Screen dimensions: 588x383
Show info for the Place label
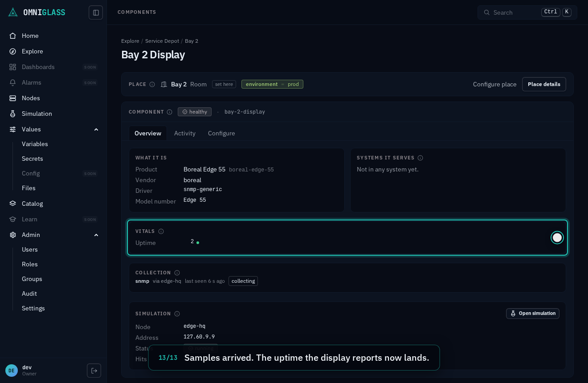(152, 84)
